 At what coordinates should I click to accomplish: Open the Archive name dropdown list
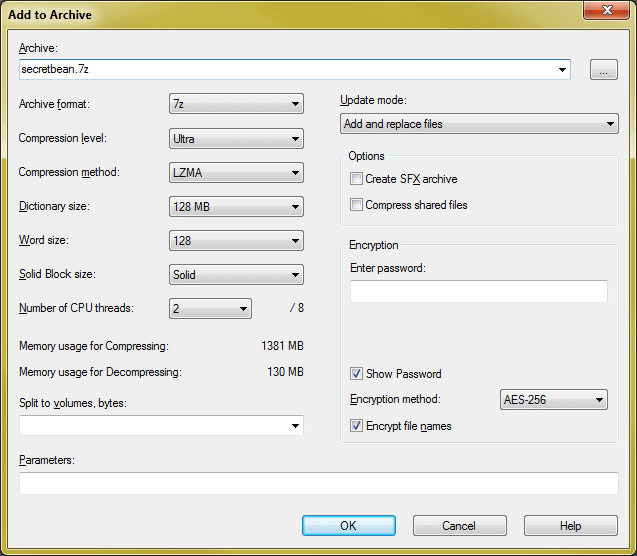coord(562,69)
